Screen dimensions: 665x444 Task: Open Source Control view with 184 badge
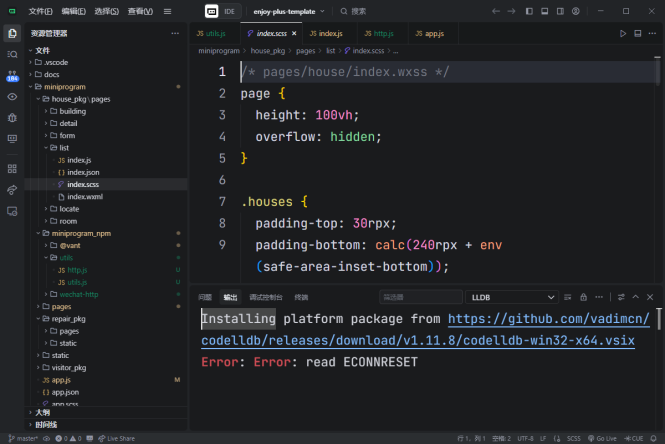click(12, 75)
